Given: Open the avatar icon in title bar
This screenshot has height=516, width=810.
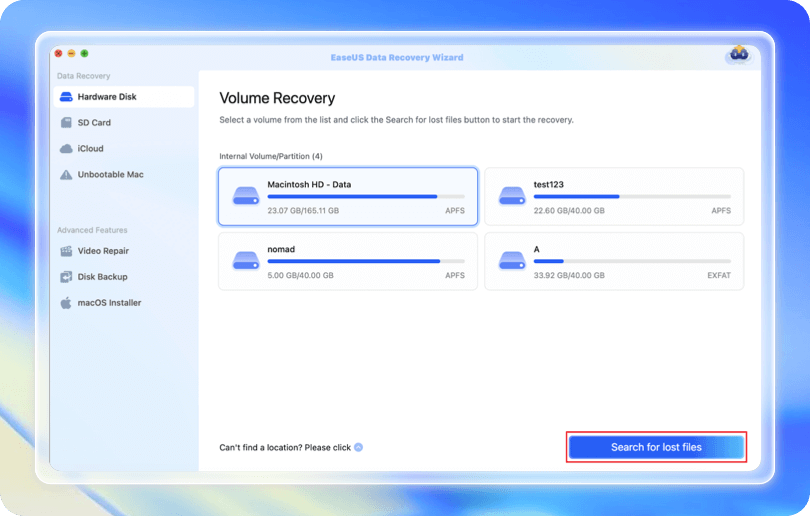Looking at the screenshot, I should 738,54.
